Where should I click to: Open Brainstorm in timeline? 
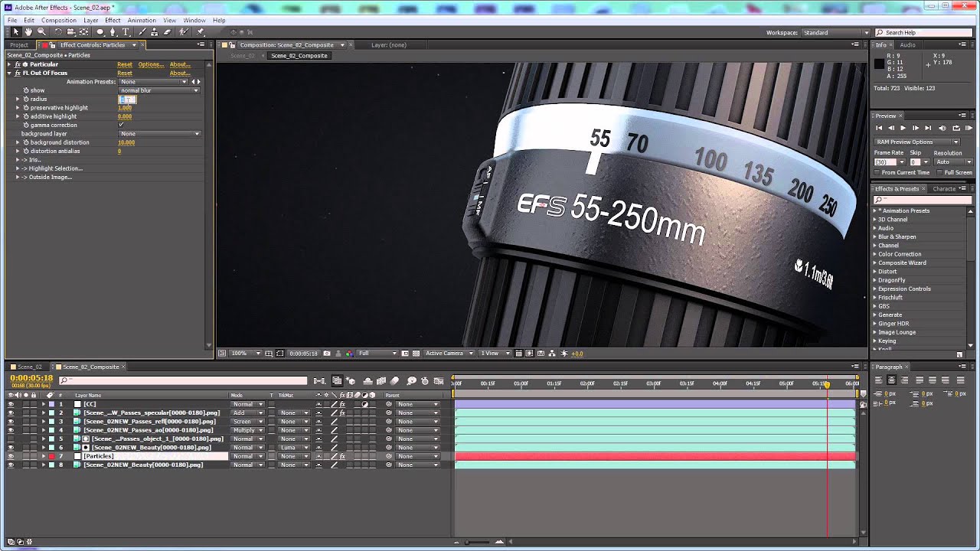tap(411, 380)
